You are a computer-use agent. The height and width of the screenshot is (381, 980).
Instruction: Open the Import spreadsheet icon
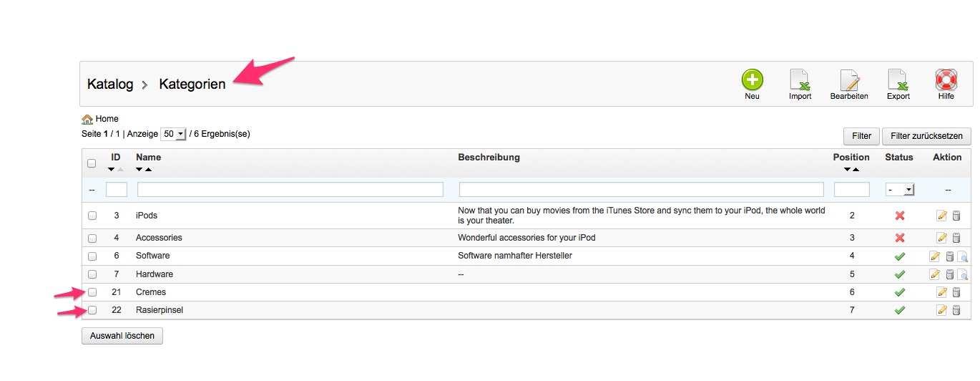click(x=800, y=79)
